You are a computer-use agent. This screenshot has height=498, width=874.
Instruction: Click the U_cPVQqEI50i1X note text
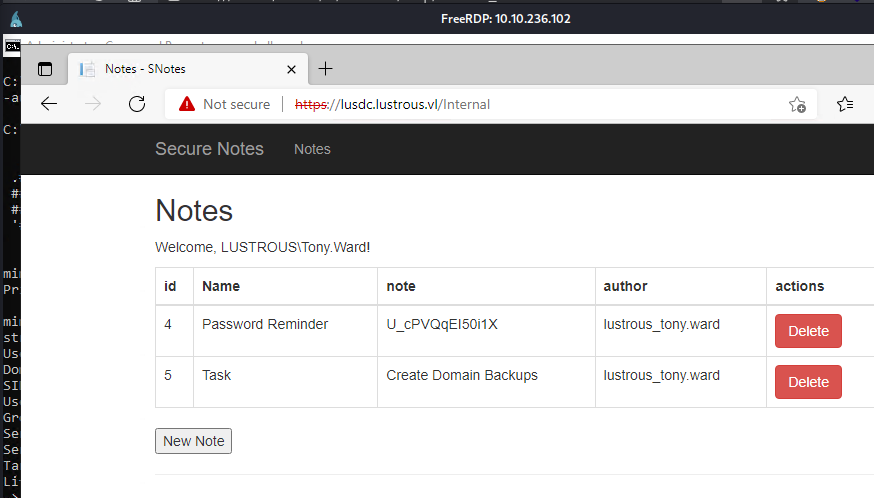442,324
